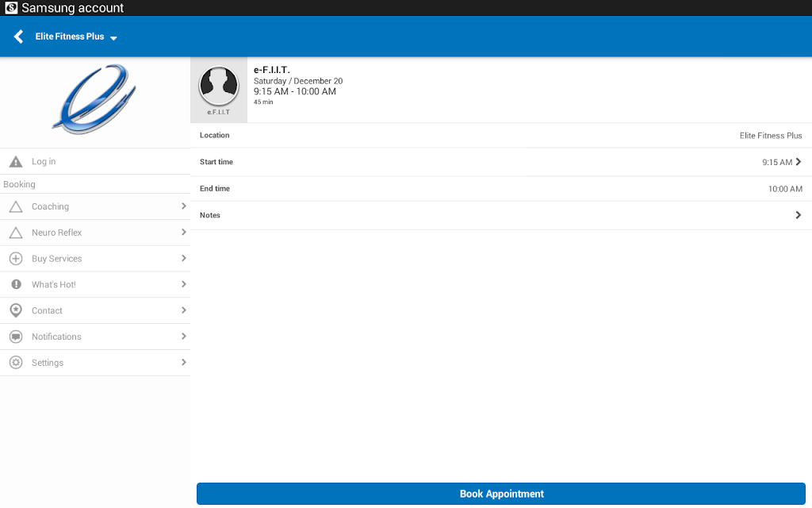
Task: Open the Notifications menu item
Action: (x=95, y=337)
